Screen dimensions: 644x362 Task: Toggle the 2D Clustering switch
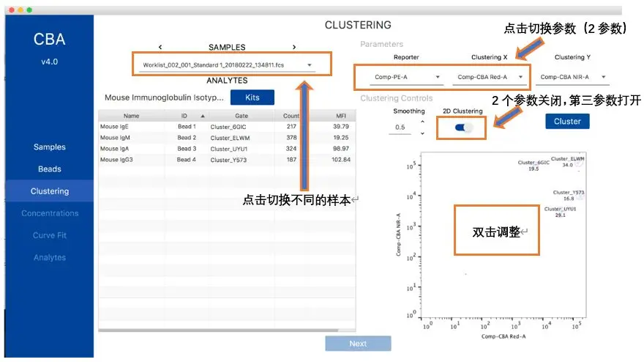pos(464,128)
